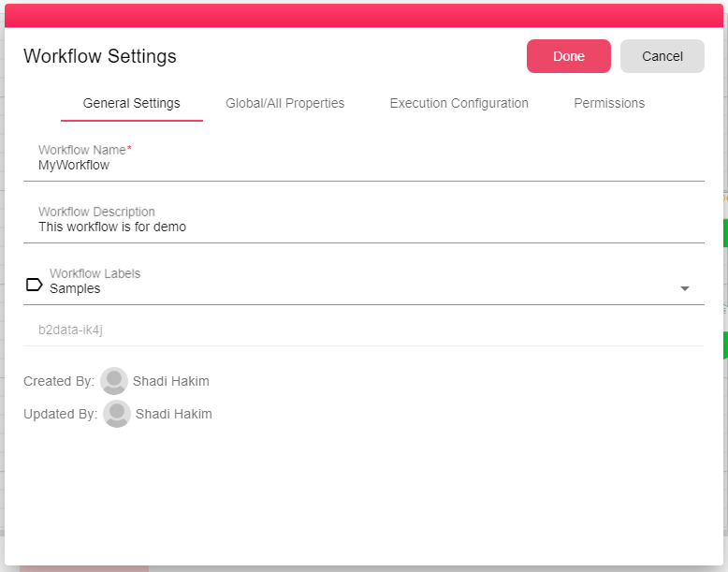Click the Created By user avatar
This screenshot has height=572, width=728.
coord(114,381)
